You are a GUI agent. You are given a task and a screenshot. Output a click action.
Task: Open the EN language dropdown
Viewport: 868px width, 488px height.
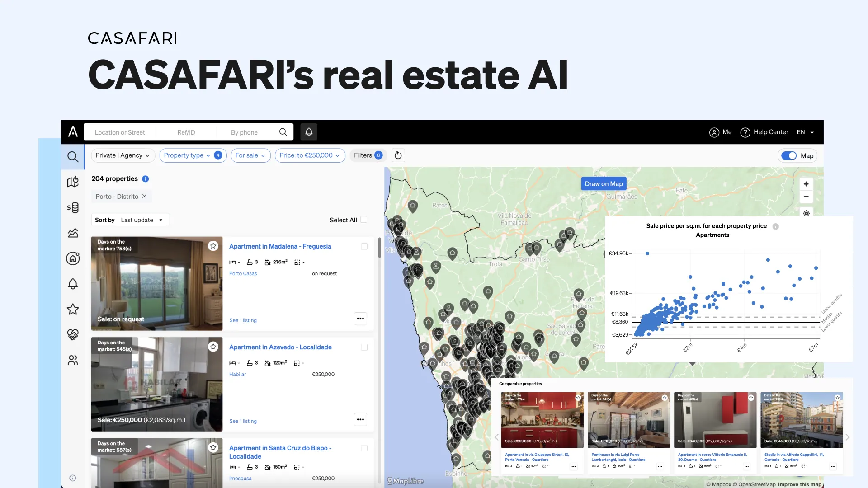[x=806, y=132]
